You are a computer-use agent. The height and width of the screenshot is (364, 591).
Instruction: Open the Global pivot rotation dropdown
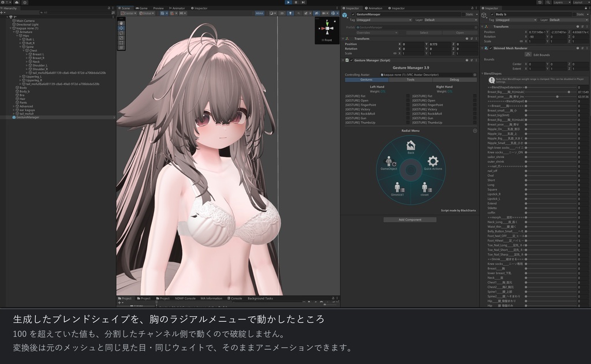coord(147,13)
